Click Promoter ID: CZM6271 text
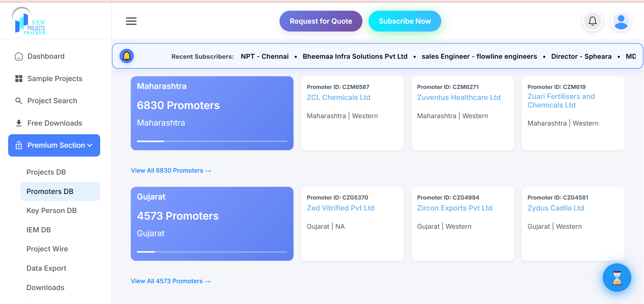The width and height of the screenshot is (644, 304). (x=448, y=87)
